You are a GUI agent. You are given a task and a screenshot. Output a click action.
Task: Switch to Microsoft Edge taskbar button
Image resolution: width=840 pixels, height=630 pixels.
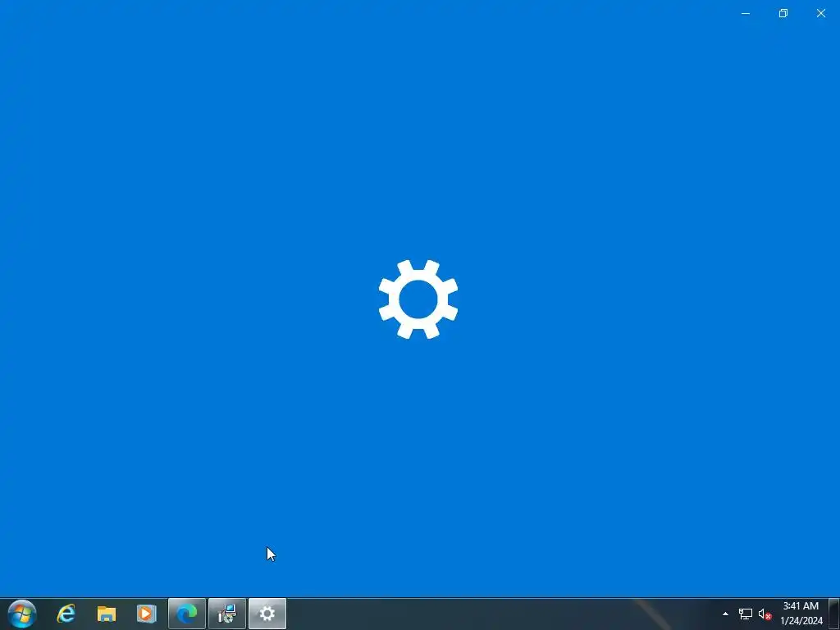tap(187, 614)
